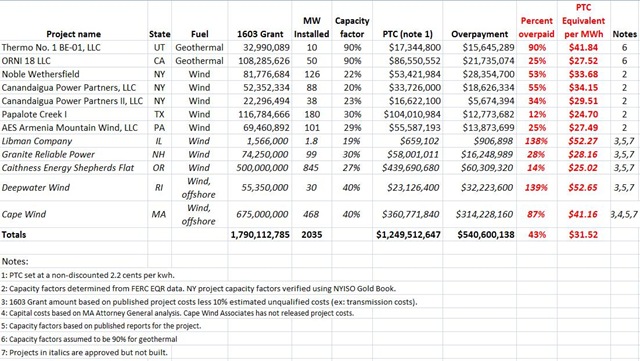The width and height of the screenshot is (640, 361).
Task: Select note 7 about projects in italics
Action: pyautogui.click(x=84, y=352)
